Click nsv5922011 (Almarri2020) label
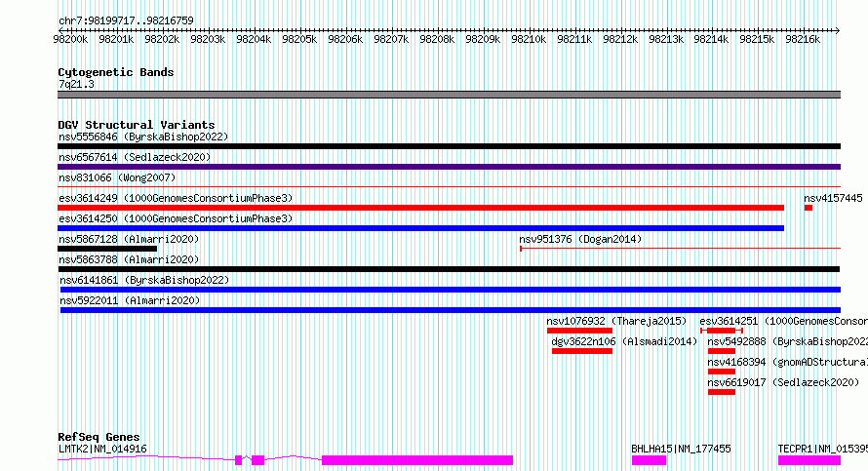The height and width of the screenshot is (471, 868). (130, 300)
